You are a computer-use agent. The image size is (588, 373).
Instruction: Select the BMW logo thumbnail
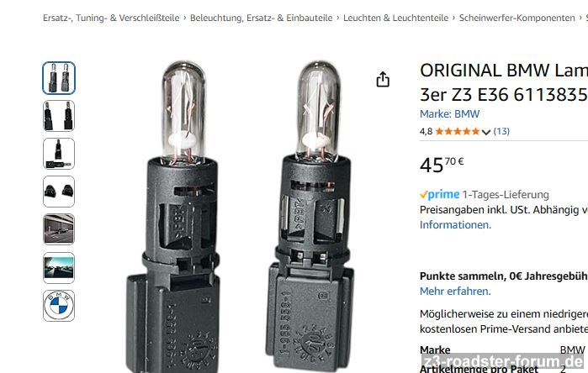click(59, 306)
